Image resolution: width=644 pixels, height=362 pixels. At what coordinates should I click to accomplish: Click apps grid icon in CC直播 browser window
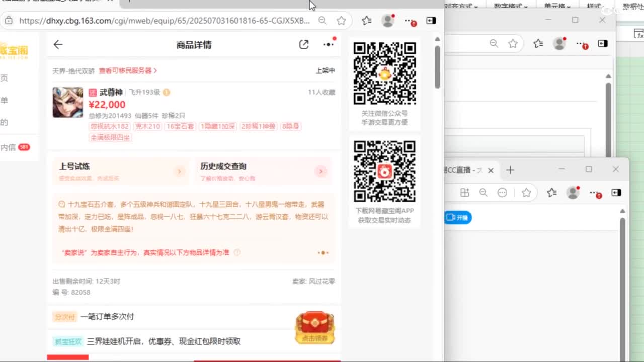click(464, 193)
